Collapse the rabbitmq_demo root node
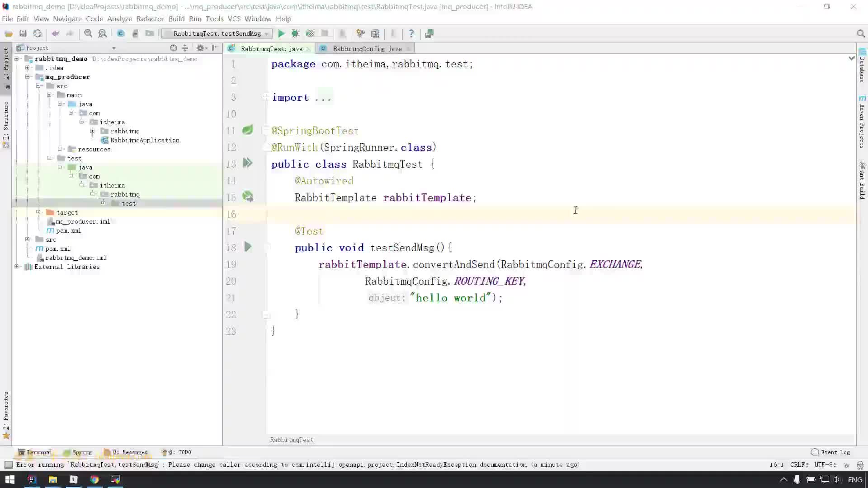Image resolution: width=868 pixels, height=488 pixels. [x=17, y=59]
